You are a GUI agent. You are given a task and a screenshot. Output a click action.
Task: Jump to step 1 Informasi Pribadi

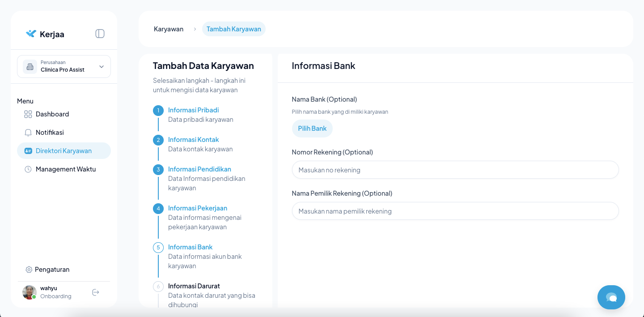coord(193,110)
